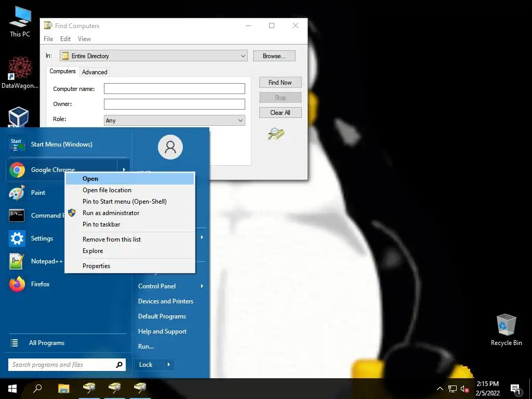Open File Explorer from taskbar

(63, 389)
